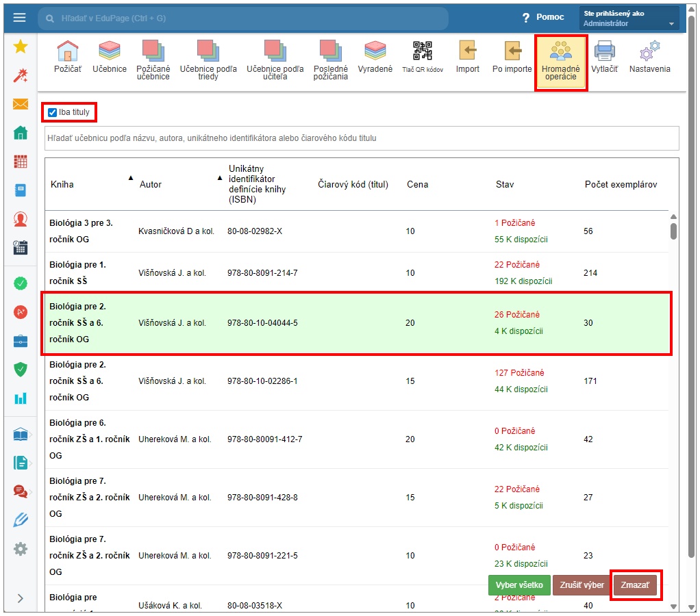Screen dimensions: 700x616
Task: Click the Zmazať button
Action: 635,585
